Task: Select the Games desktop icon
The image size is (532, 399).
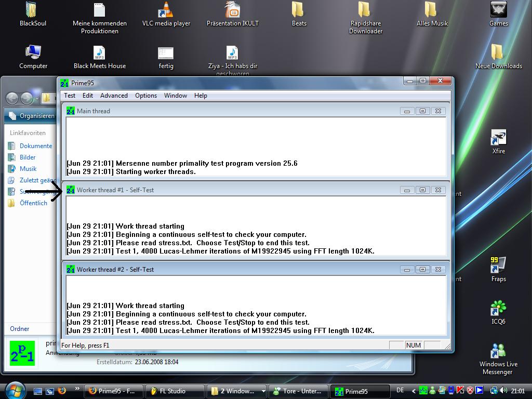Action: coord(498,14)
